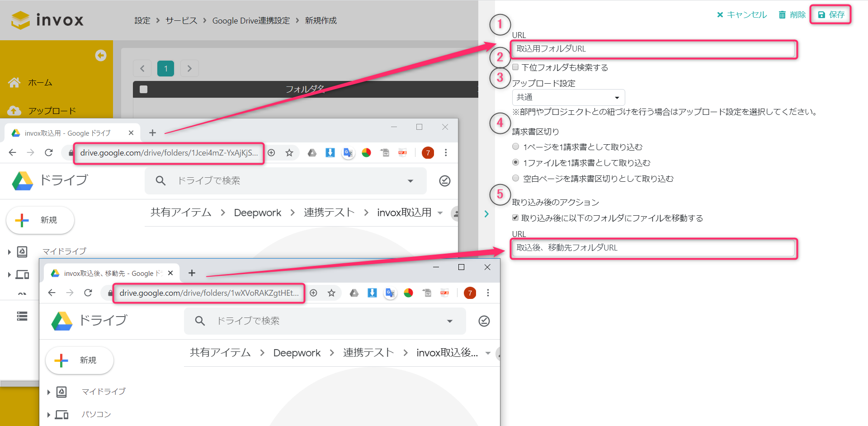Select 1ページを1請求書として取り込む
868x426 pixels.
[x=515, y=147]
